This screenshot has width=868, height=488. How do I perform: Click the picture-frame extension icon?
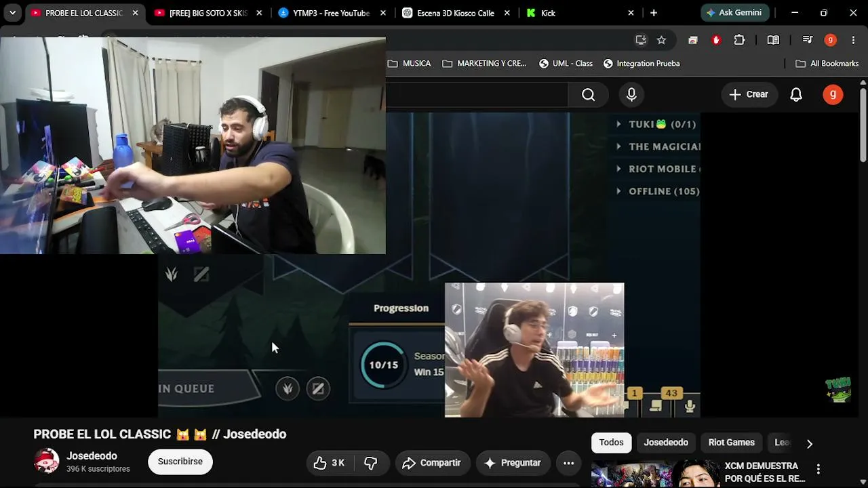coord(692,40)
